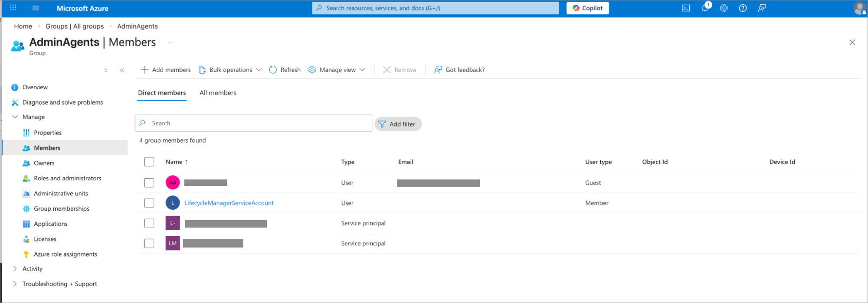The width and height of the screenshot is (868, 303).
Task: Click the help question mark icon
Action: click(743, 8)
